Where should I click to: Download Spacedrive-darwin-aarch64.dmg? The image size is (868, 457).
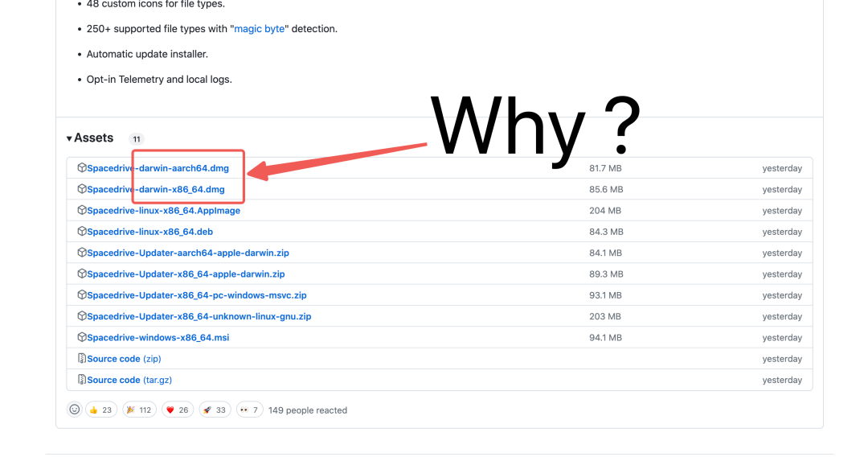[x=158, y=168]
